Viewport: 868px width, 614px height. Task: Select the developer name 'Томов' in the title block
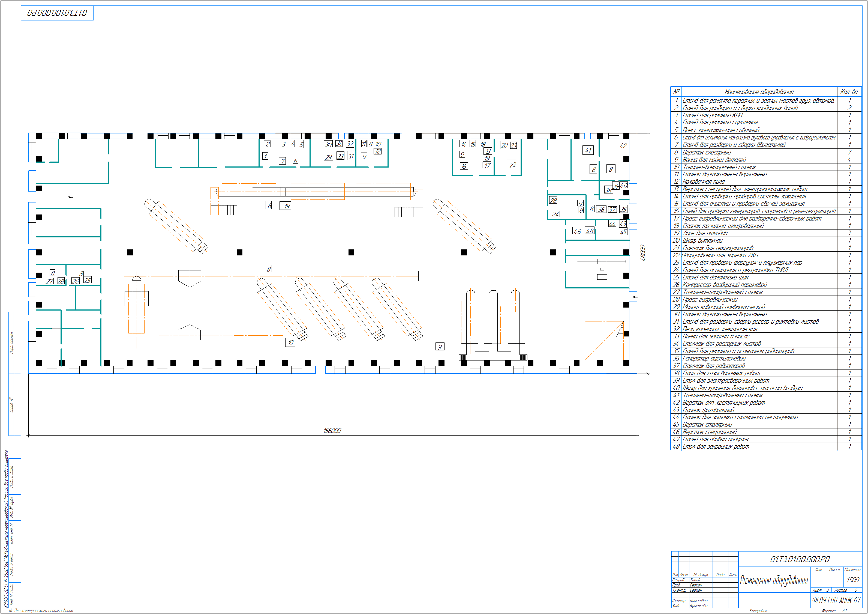point(695,580)
